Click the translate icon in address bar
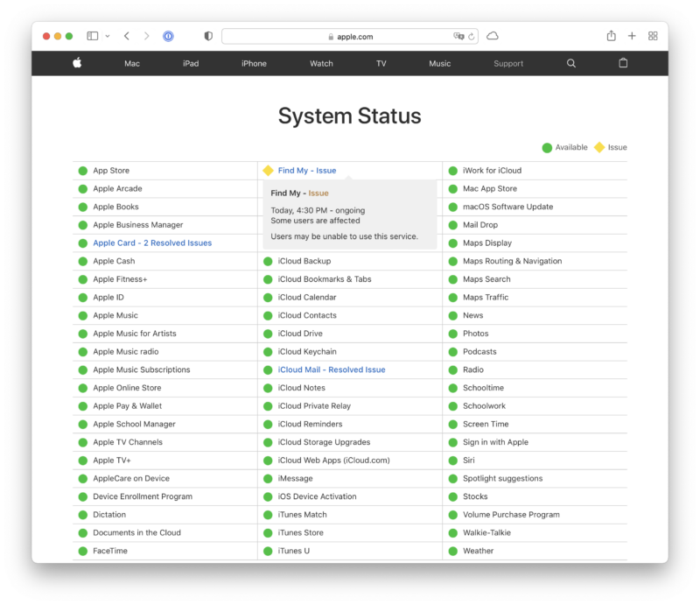The image size is (700, 605). (x=458, y=37)
